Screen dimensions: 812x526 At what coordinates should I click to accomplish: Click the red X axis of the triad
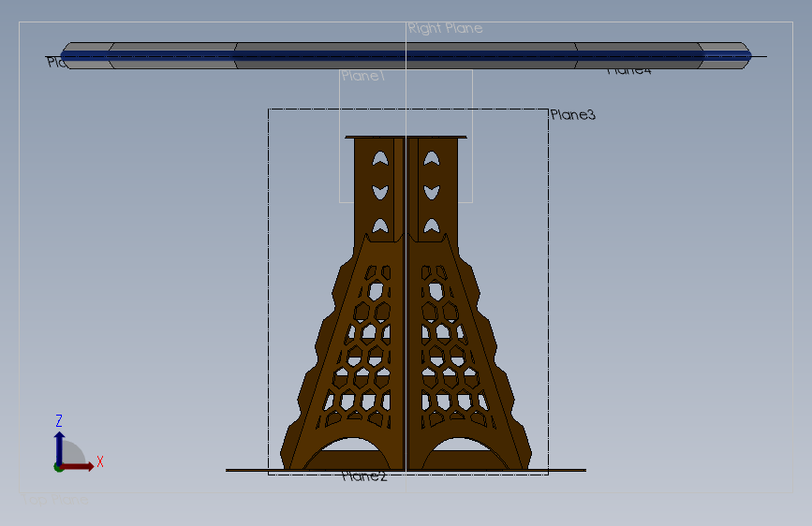(x=76, y=466)
